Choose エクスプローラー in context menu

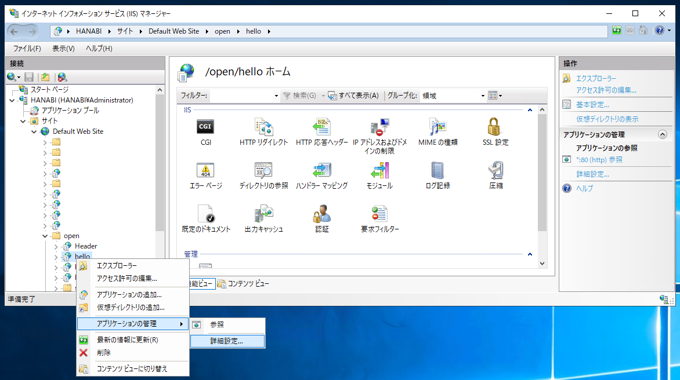click(133, 266)
